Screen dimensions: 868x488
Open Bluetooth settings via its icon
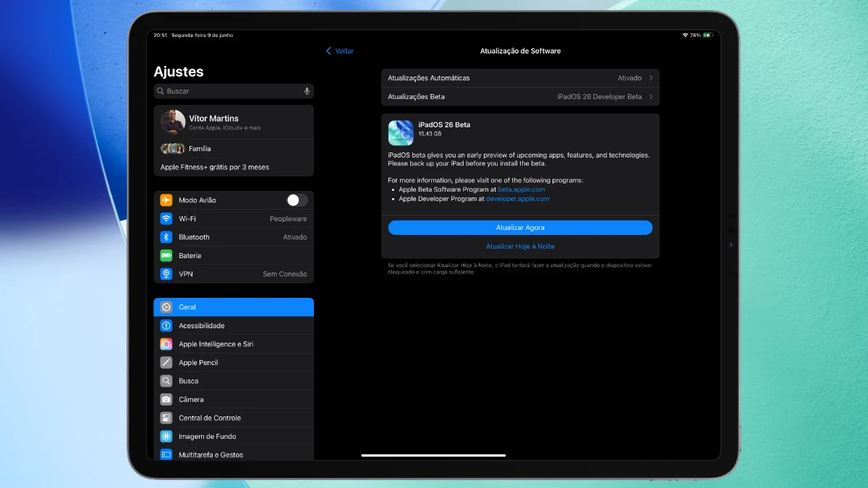point(166,237)
